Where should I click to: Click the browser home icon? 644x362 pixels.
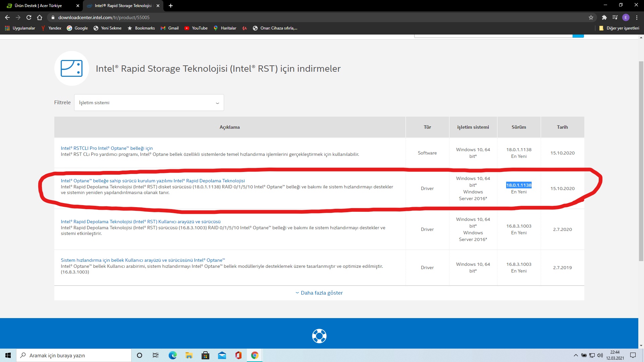[40, 17]
